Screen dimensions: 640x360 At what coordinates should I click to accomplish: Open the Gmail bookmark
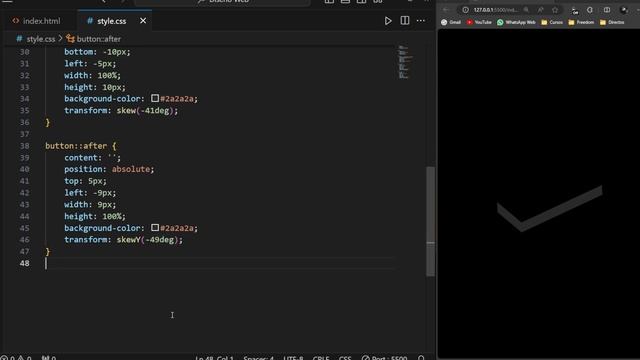(451, 22)
